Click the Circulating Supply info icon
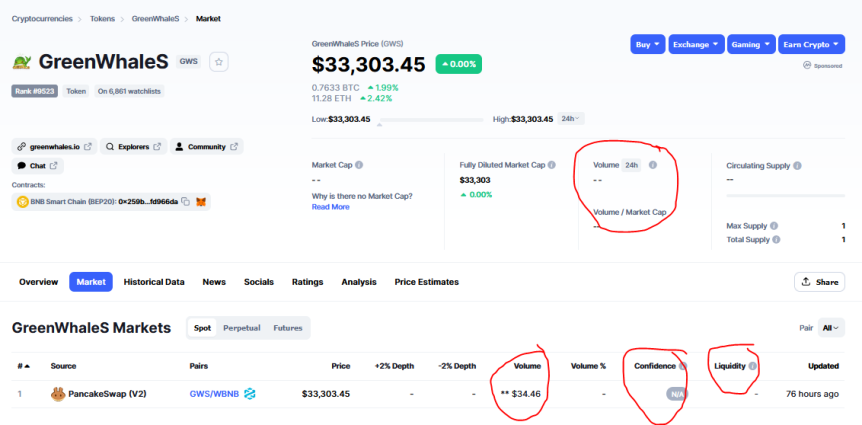The height and width of the screenshot is (425, 862). [x=797, y=165]
